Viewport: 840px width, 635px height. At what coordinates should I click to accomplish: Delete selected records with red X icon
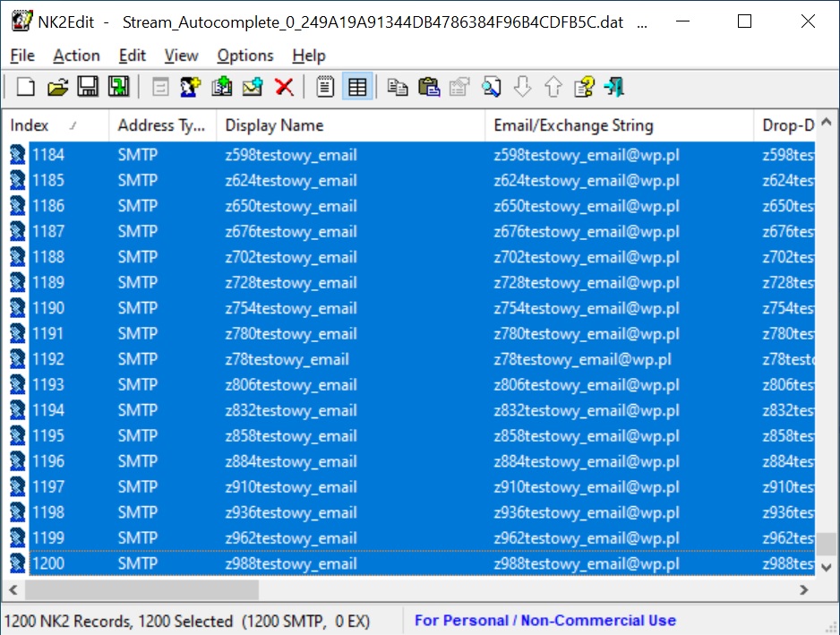[285, 87]
